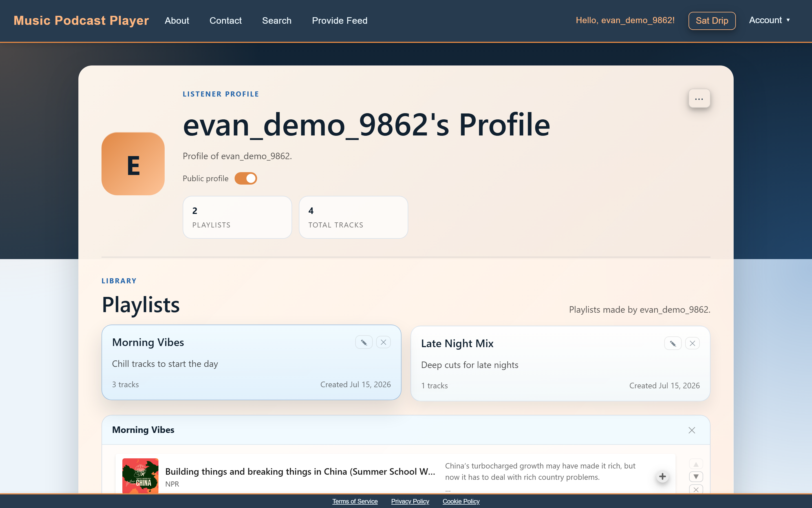Click the 2 Playlists stat card
Viewport: 812px width, 508px height.
coord(237,217)
